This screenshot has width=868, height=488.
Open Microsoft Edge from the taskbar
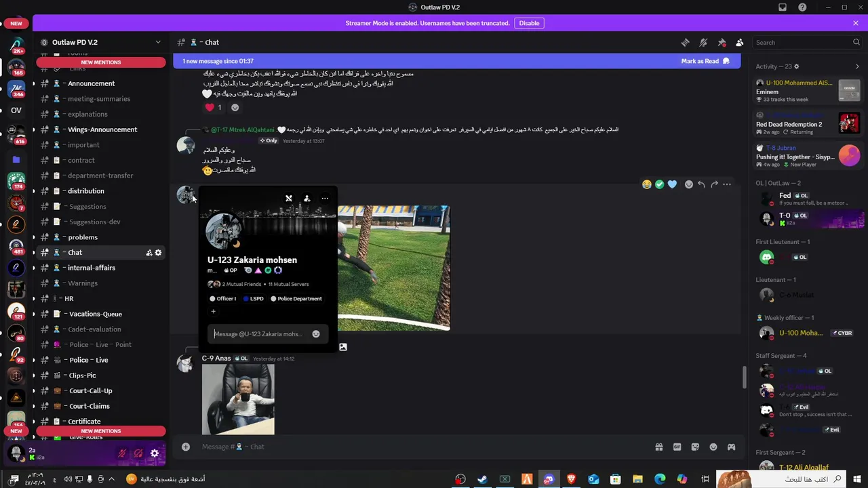[660, 479]
